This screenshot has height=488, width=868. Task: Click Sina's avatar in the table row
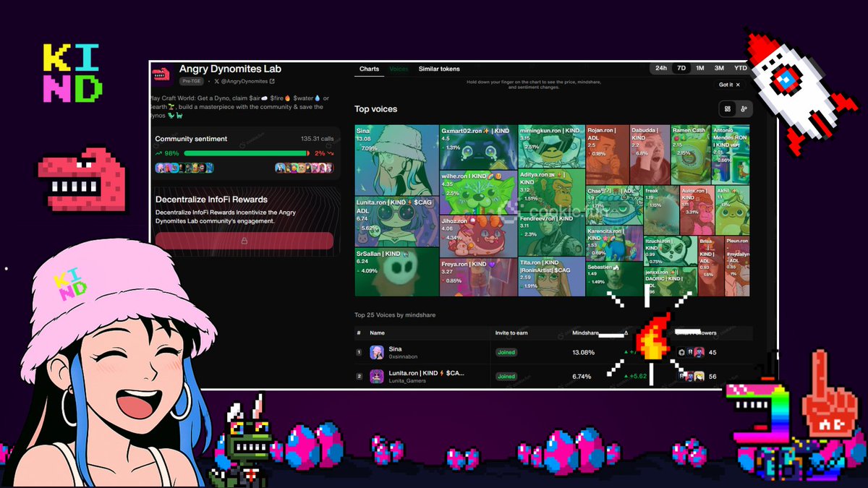[x=377, y=352]
